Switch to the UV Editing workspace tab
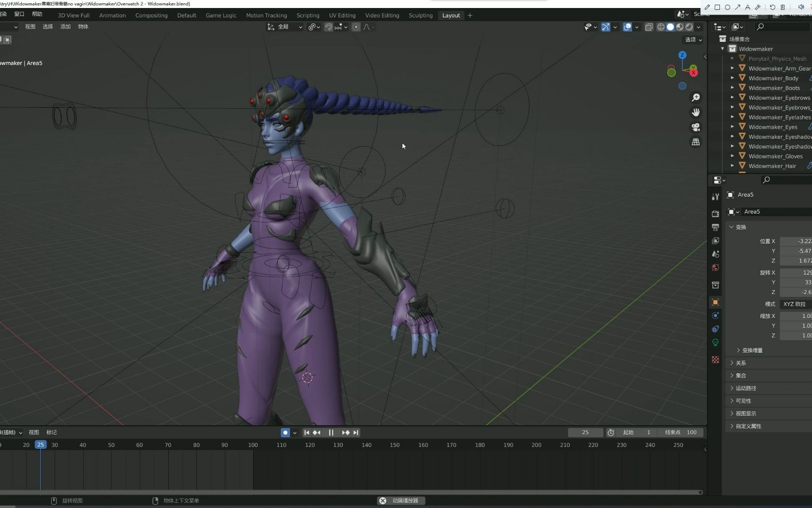This screenshot has width=812, height=508. pyautogui.click(x=342, y=15)
